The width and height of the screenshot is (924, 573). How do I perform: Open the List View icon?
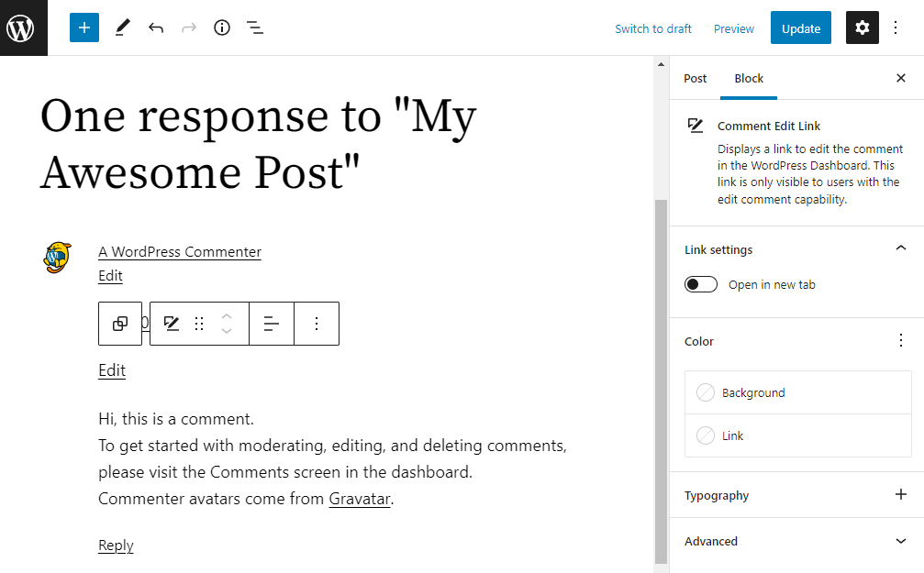254,28
